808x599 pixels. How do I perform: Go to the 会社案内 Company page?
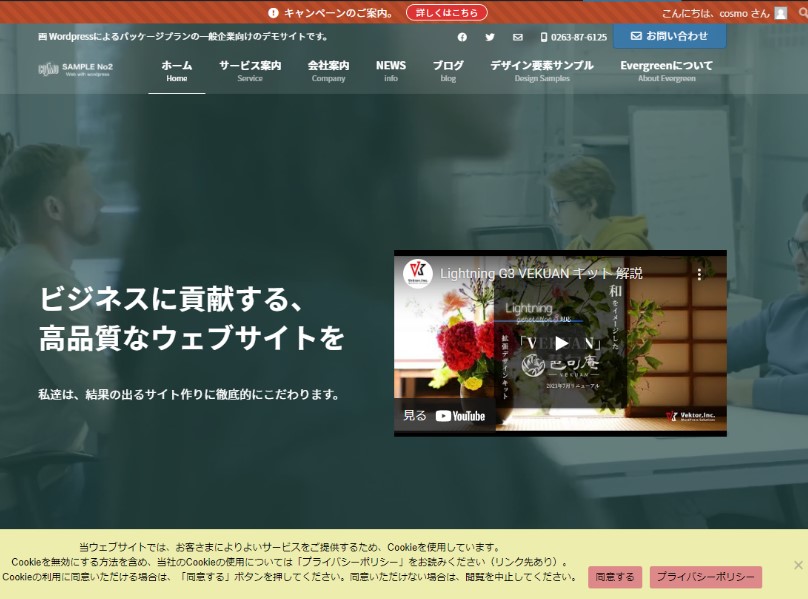(x=328, y=71)
